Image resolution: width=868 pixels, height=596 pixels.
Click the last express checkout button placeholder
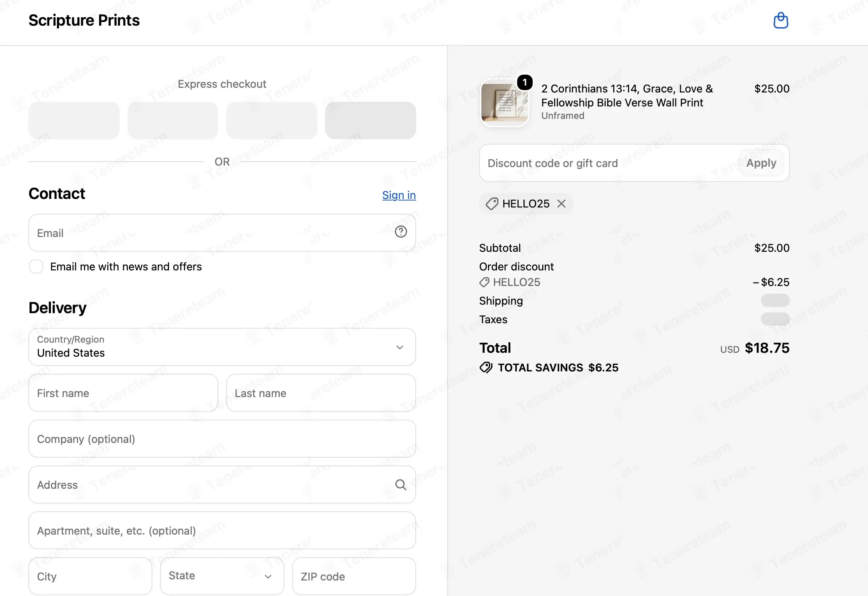(370, 120)
